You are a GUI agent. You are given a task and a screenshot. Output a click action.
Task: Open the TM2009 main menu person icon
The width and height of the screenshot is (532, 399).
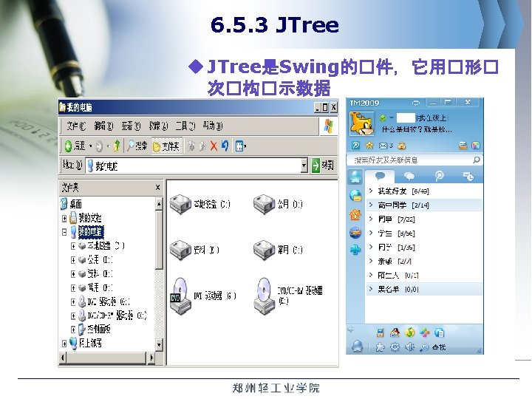click(358, 347)
